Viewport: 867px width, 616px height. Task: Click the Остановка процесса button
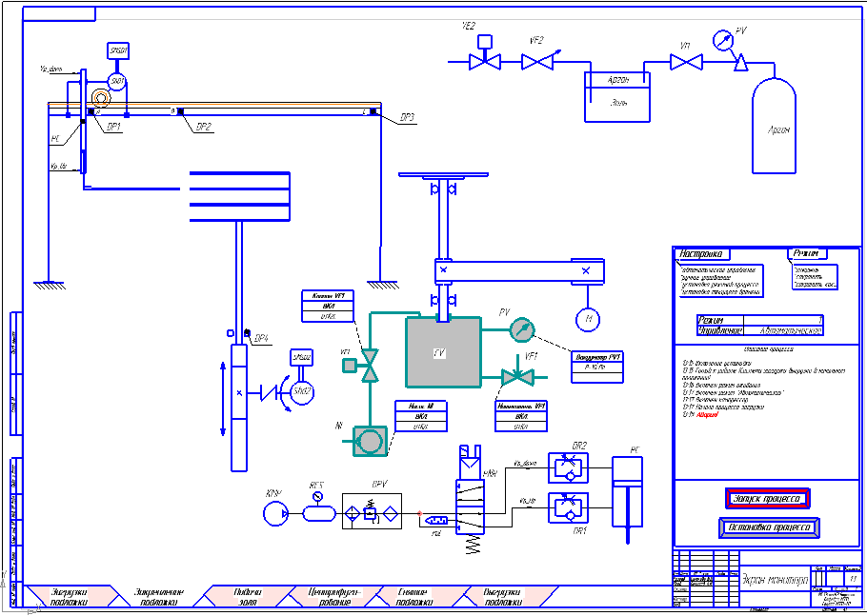pyautogui.click(x=769, y=527)
